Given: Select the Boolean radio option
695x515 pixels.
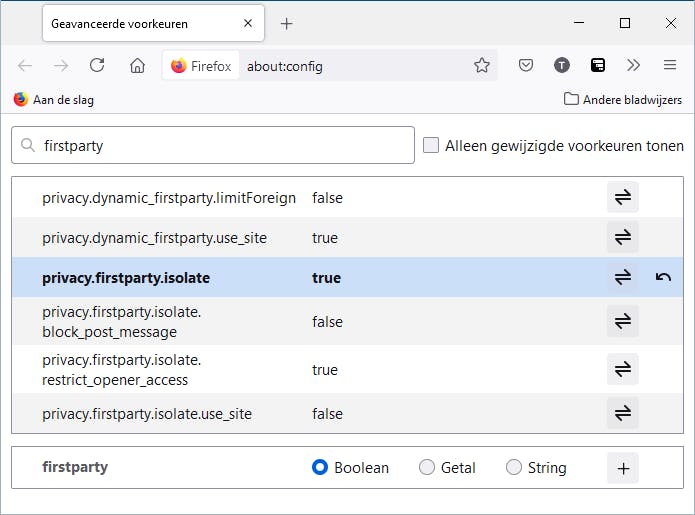Looking at the screenshot, I should 320,468.
